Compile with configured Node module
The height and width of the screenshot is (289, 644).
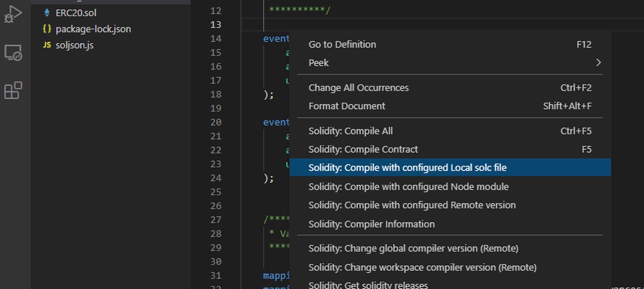click(450, 186)
